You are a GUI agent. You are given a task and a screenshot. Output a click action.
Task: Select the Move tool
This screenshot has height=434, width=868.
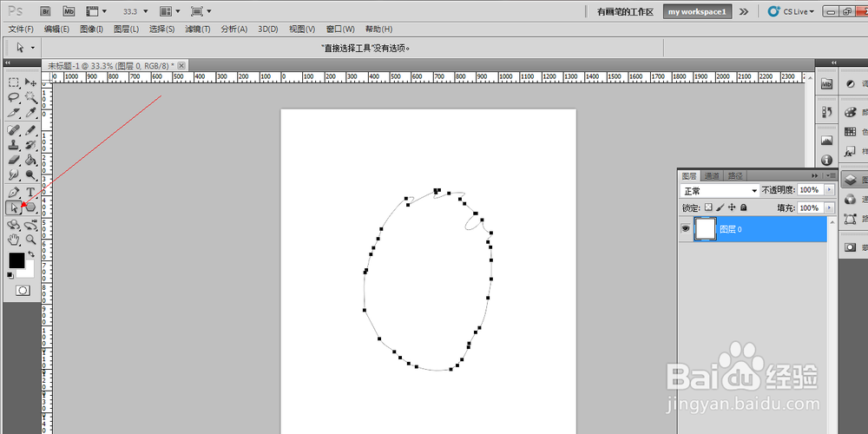click(x=31, y=82)
